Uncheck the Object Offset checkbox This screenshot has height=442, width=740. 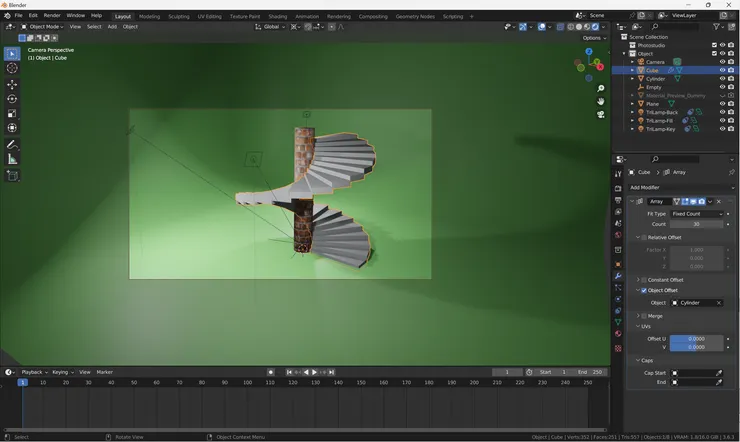coord(643,290)
